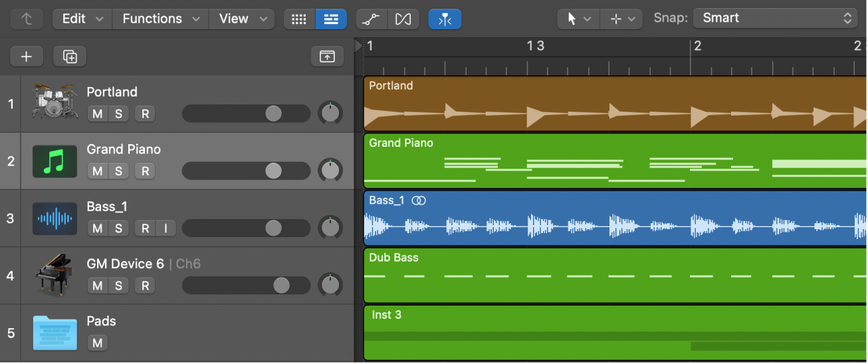Solo the Grand Piano track

(118, 171)
